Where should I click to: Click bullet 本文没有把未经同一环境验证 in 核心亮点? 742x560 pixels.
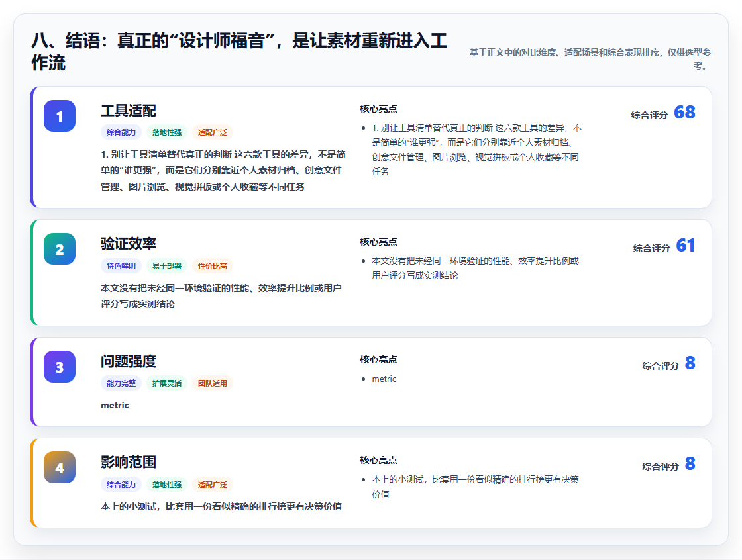475,268
